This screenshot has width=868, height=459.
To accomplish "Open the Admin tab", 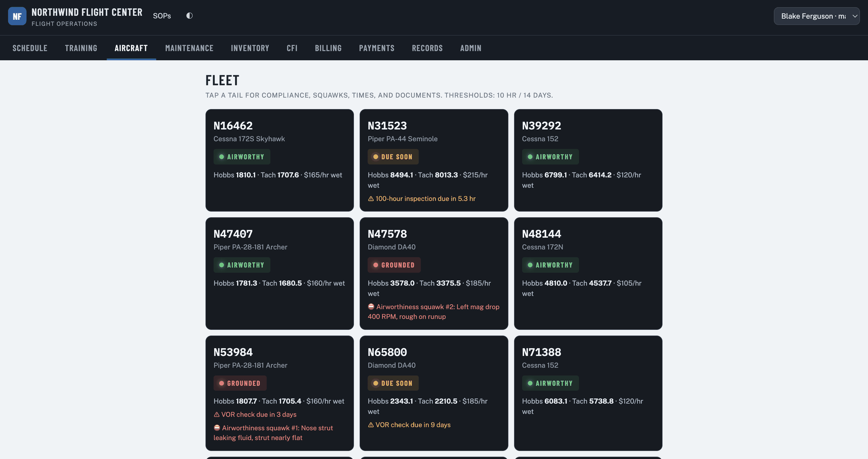I will [471, 48].
